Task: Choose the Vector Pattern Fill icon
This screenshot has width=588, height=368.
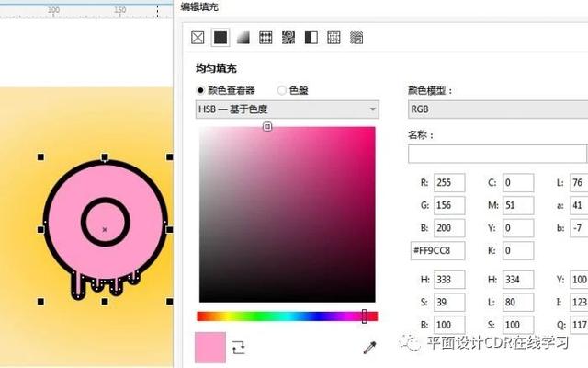Action: click(266, 38)
